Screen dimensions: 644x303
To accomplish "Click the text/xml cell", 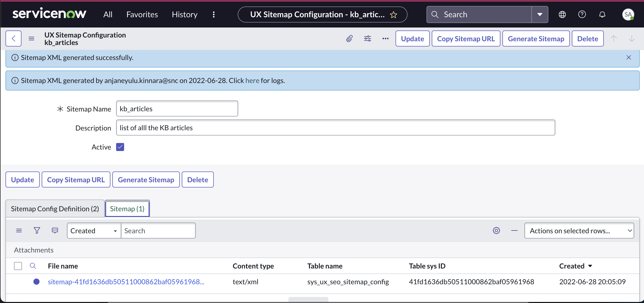I will pos(245,282).
